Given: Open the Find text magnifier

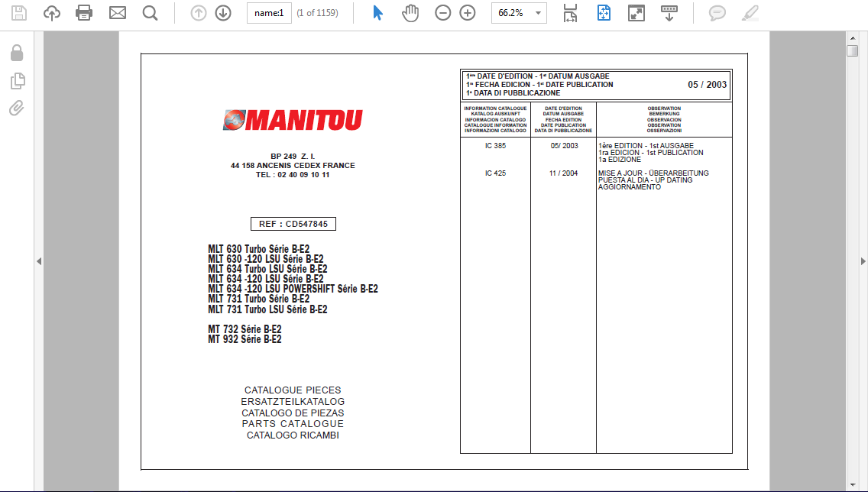Looking at the screenshot, I should (x=150, y=13).
